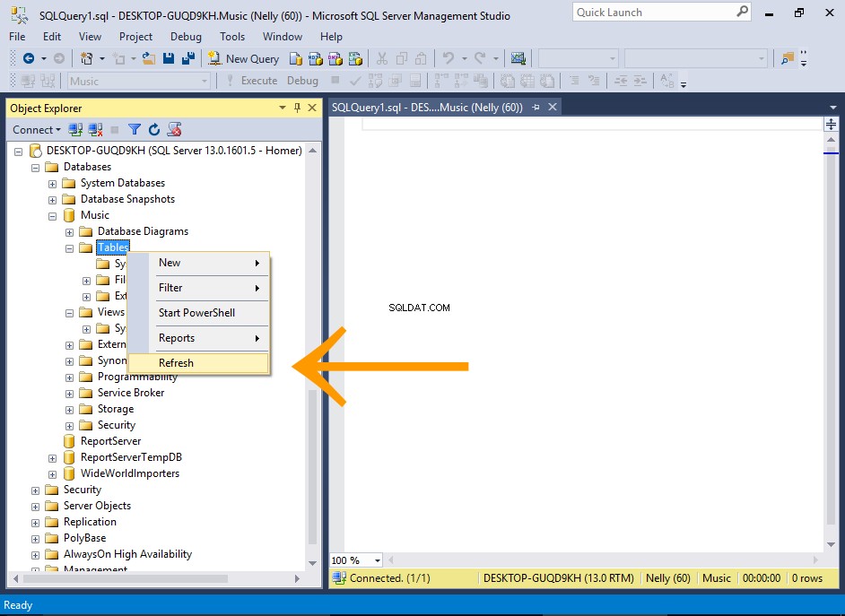Open the Music database combo box
This screenshot has width=845, height=616.
coord(139,82)
